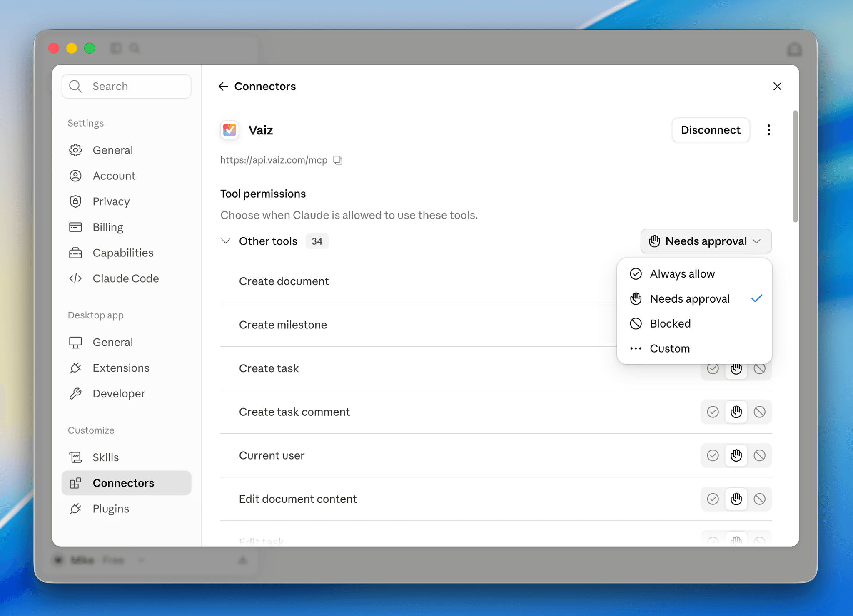The width and height of the screenshot is (853, 616).
Task: Click the Tool permissions heading
Action: click(x=263, y=194)
